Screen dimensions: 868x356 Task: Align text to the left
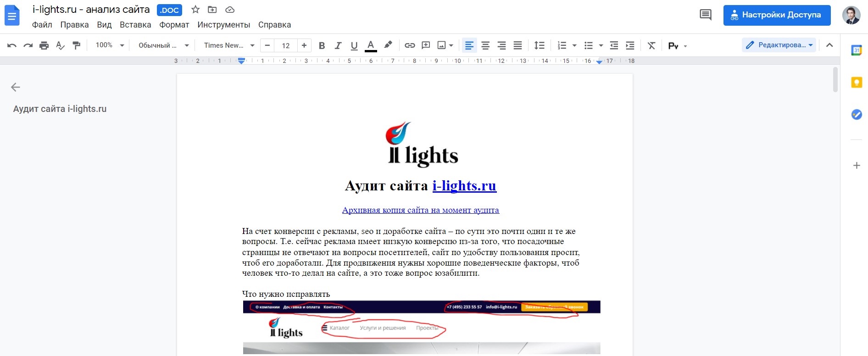pos(469,45)
